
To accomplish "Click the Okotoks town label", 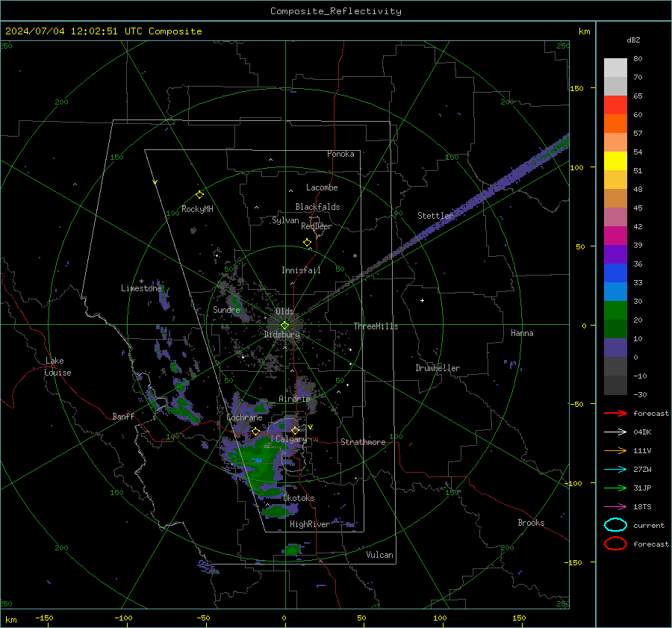I will (299, 498).
